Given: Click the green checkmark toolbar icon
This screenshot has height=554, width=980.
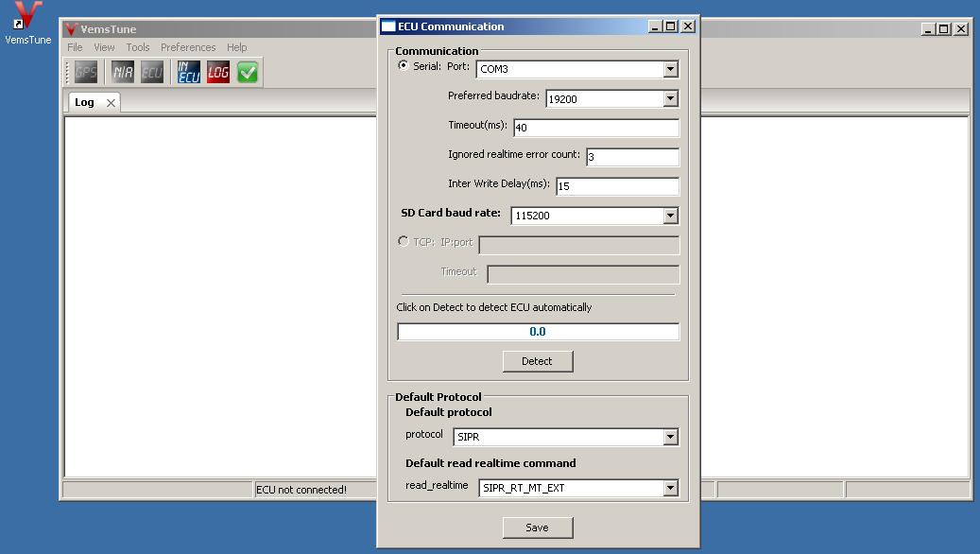Looking at the screenshot, I should (248, 73).
